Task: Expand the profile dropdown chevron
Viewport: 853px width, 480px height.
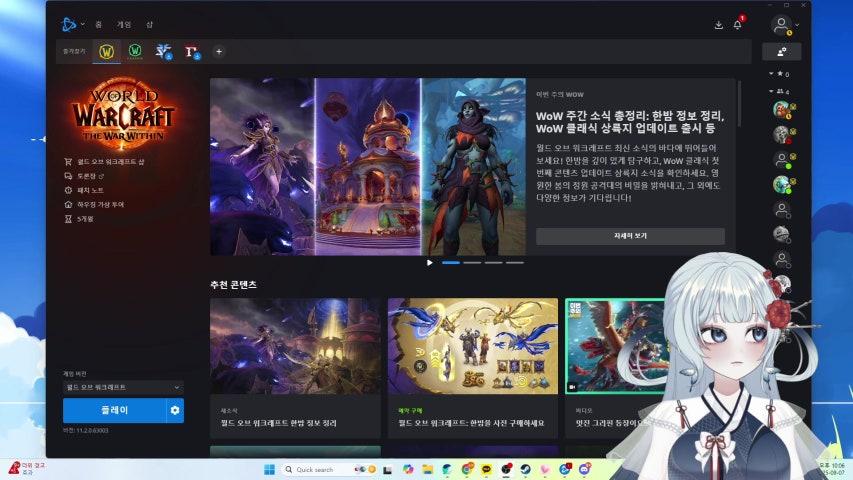Action: [797, 25]
